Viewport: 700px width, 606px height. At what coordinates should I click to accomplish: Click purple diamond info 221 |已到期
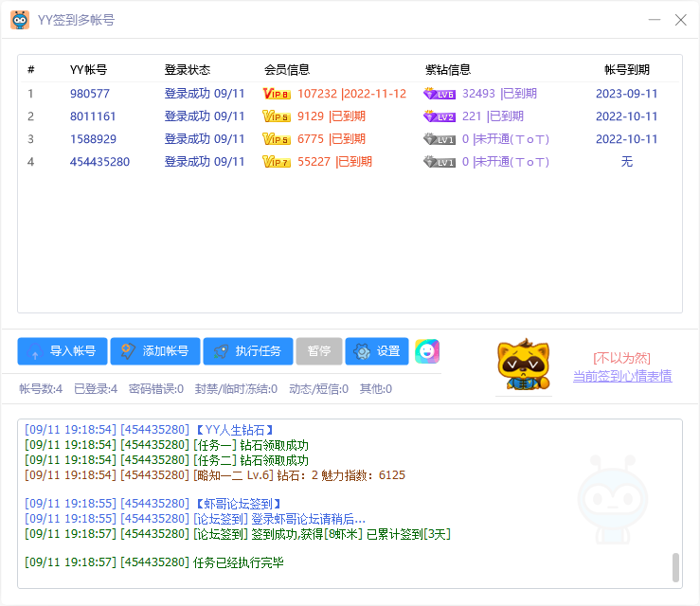[x=493, y=116]
